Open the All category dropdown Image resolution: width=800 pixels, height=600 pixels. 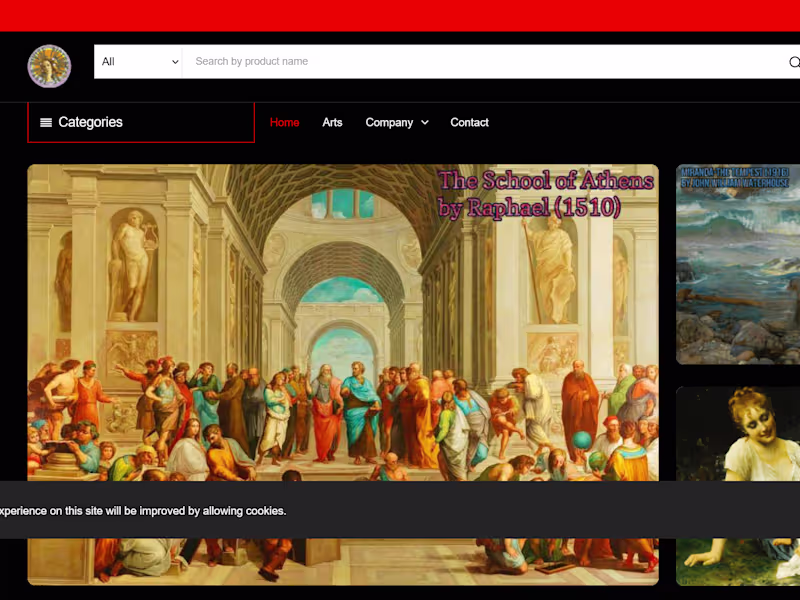[x=138, y=62]
